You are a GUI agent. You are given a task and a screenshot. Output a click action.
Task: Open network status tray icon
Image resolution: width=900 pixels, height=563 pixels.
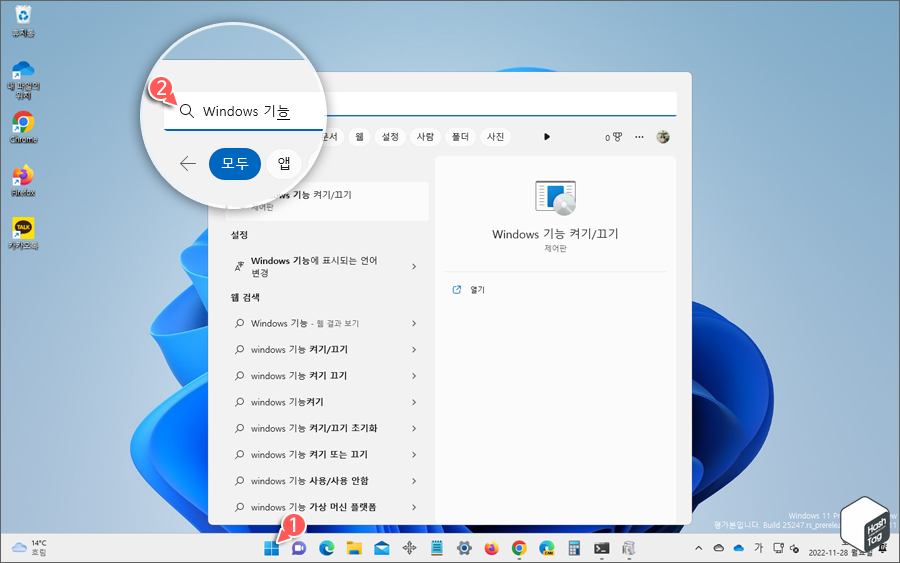click(778, 548)
